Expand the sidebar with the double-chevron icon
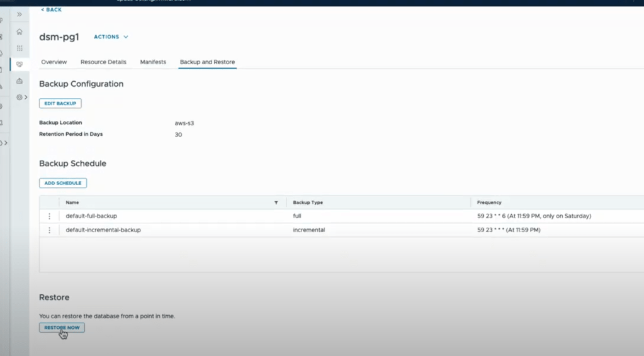The height and width of the screenshot is (356, 644). (x=20, y=14)
